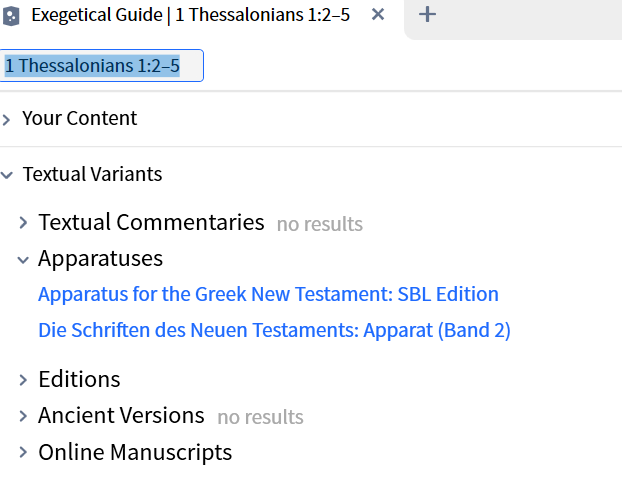
Task: Open a new tab with plus icon
Action: tap(427, 15)
